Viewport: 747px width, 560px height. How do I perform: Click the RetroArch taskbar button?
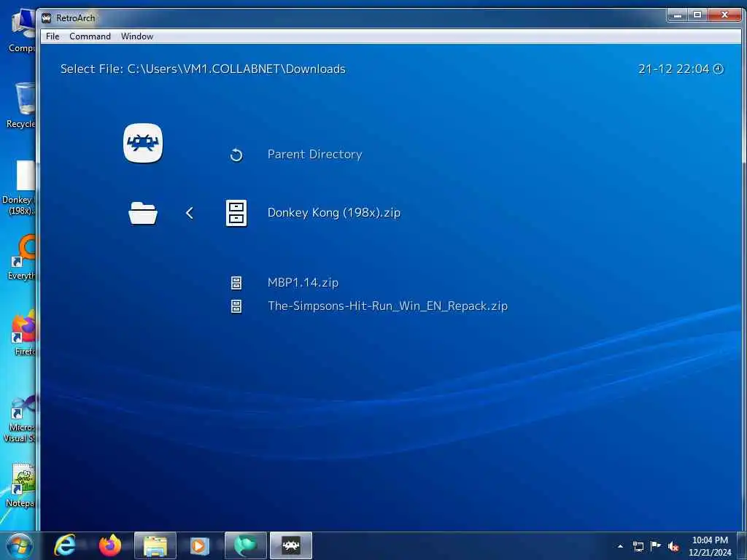click(x=291, y=545)
